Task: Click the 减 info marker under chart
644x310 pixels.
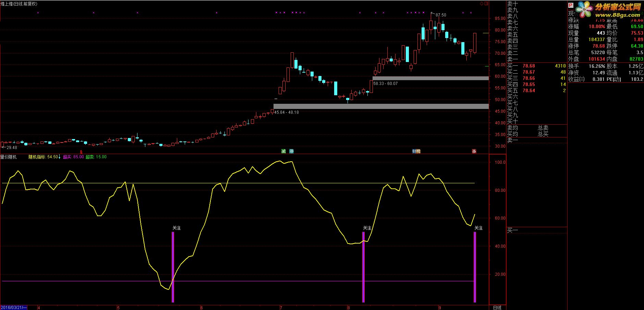Action: [x=283, y=151]
